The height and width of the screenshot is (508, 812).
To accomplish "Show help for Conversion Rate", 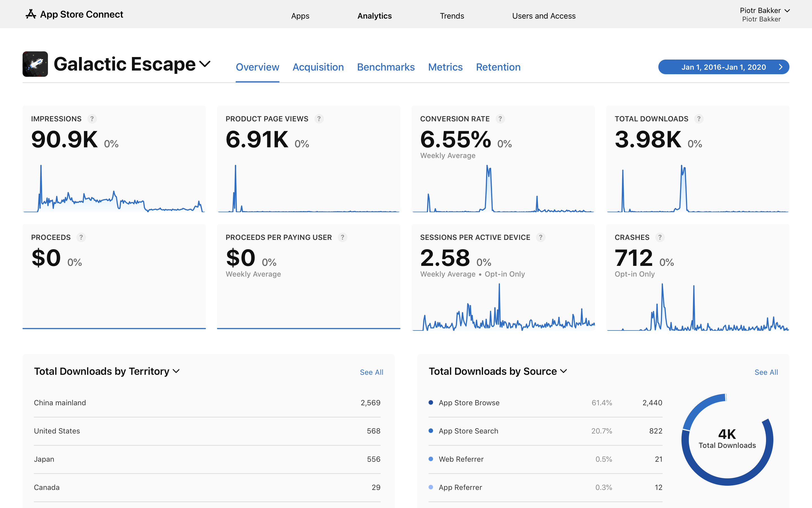I will [x=500, y=119].
